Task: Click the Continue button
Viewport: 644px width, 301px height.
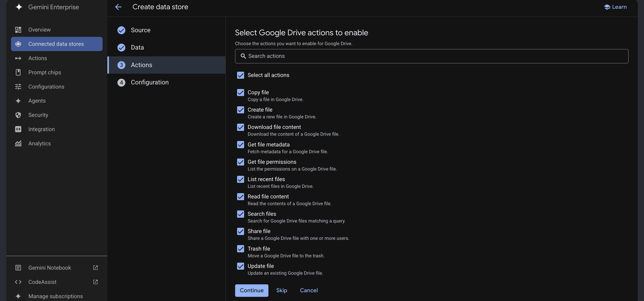Action: click(x=252, y=290)
